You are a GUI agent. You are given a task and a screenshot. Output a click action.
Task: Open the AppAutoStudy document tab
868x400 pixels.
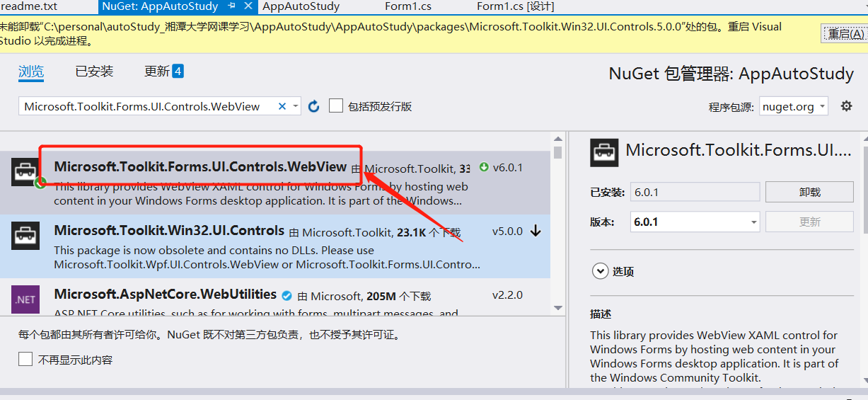point(301,6)
